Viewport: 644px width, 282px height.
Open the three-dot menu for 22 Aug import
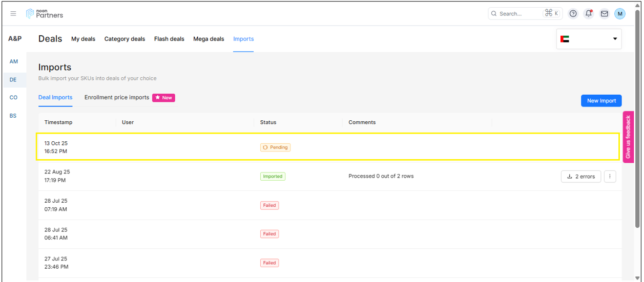610,177
